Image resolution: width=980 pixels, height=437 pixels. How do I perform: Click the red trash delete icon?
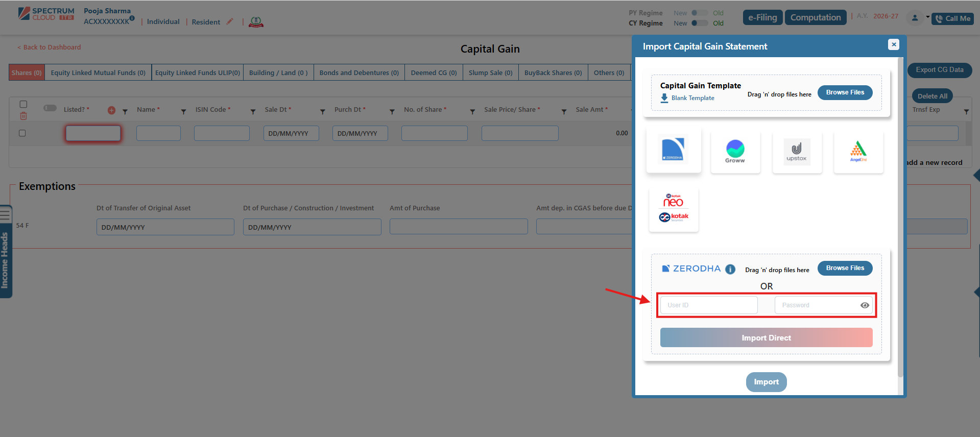click(23, 116)
